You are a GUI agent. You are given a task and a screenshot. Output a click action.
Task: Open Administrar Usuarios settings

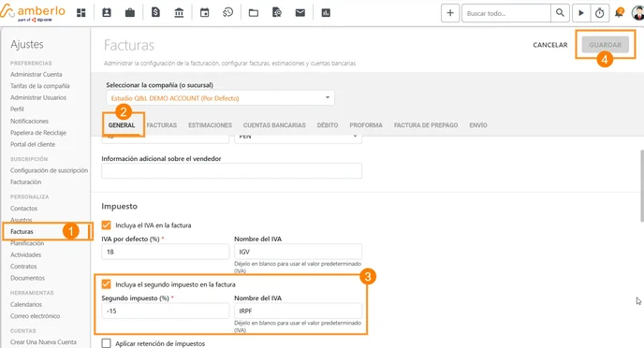tap(38, 97)
